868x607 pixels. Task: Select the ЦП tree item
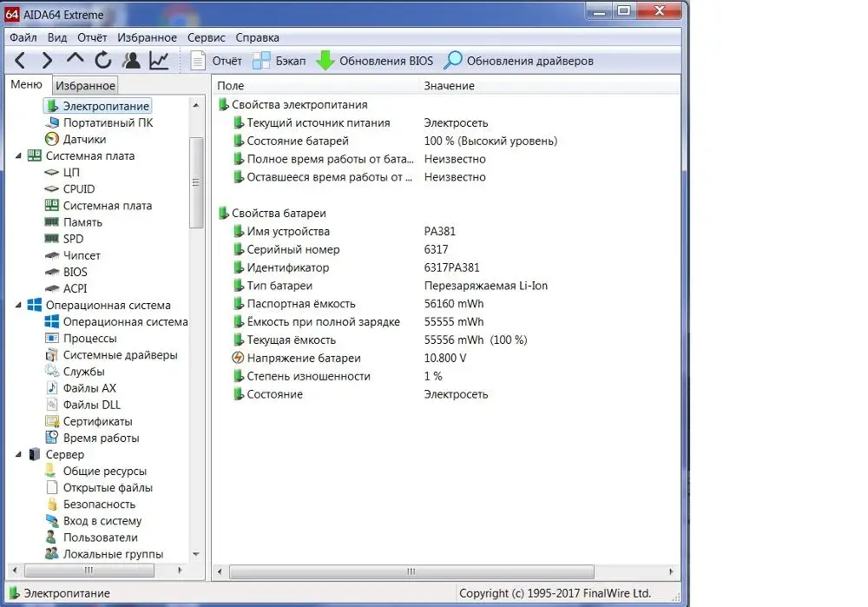(x=62, y=172)
